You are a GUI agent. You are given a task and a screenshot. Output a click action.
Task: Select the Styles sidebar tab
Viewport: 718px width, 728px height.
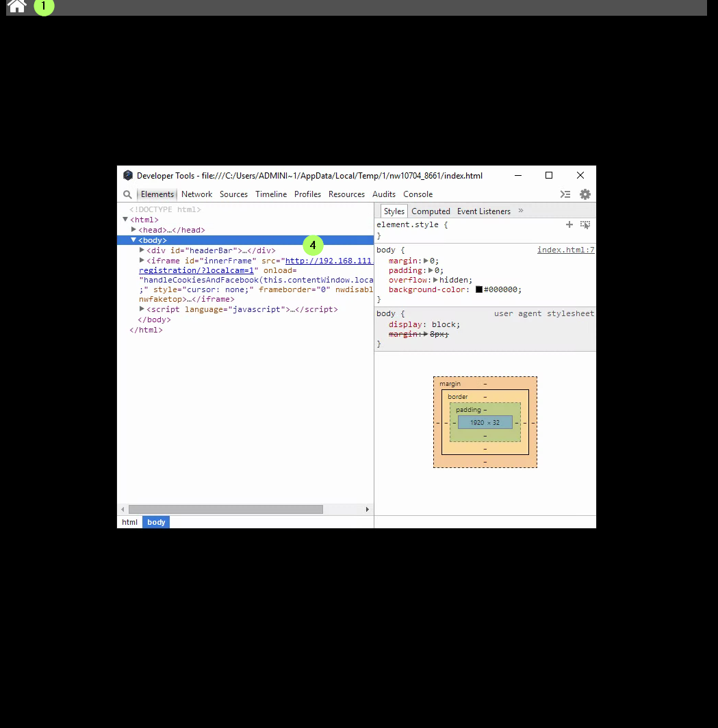tap(394, 211)
